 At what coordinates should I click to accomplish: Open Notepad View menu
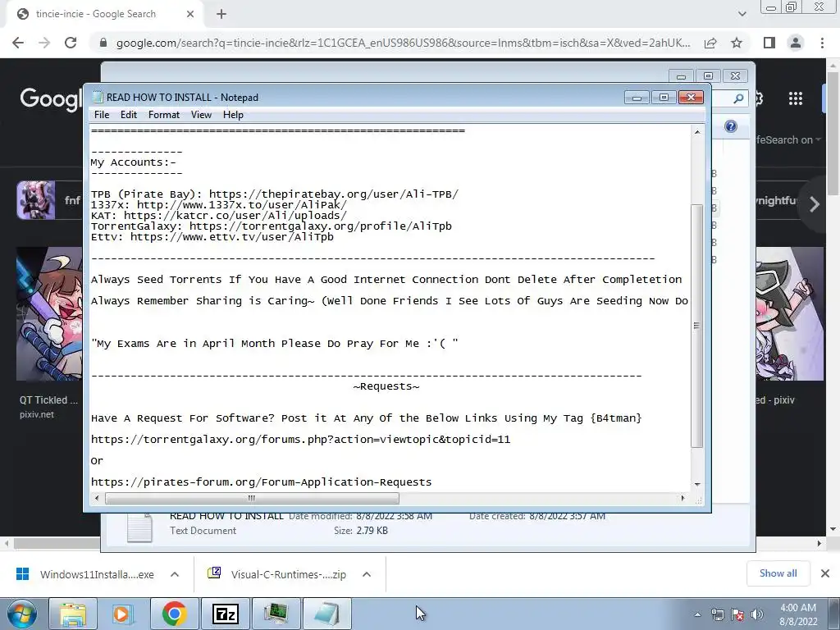pyautogui.click(x=202, y=115)
